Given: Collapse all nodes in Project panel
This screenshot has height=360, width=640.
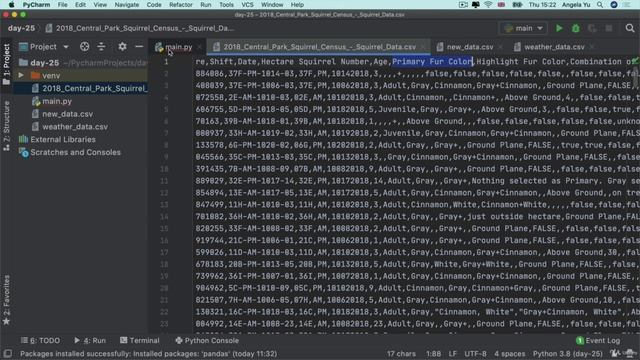Looking at the screenshot, I should pyautogui.click(x=101, y=47).
